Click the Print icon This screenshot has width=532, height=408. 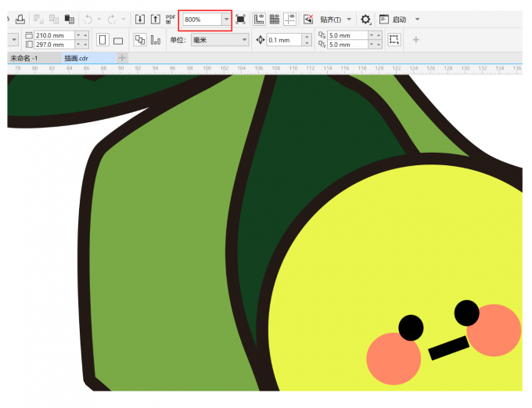point(20,19)
